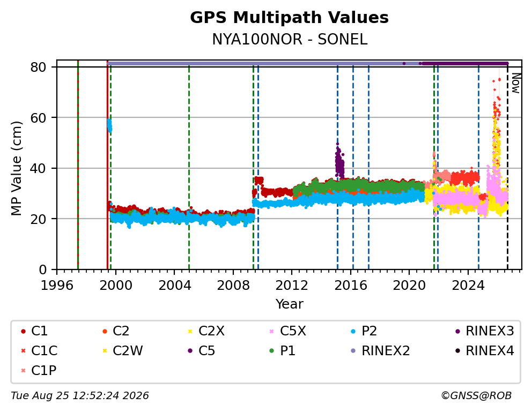Viewport: 532px width, 412px height.
Task: Select the RINEX3 legend label
Action: coord(490,331)
